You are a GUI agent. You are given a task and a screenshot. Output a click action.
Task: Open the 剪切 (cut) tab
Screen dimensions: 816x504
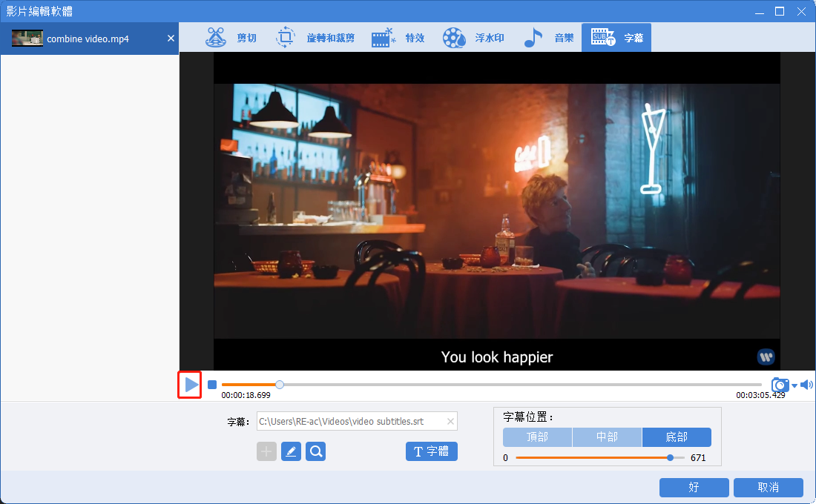[x=231, y=38]
